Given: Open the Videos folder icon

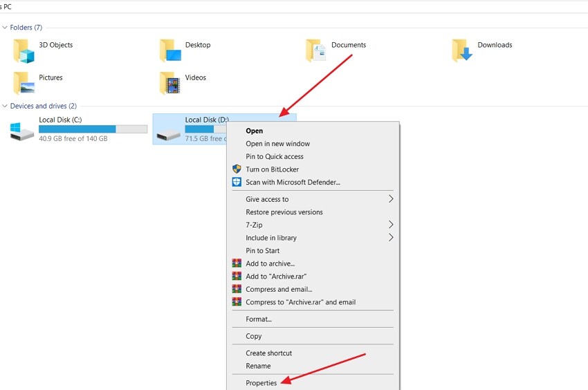Looking at the screenshot, I should point(170,83).
